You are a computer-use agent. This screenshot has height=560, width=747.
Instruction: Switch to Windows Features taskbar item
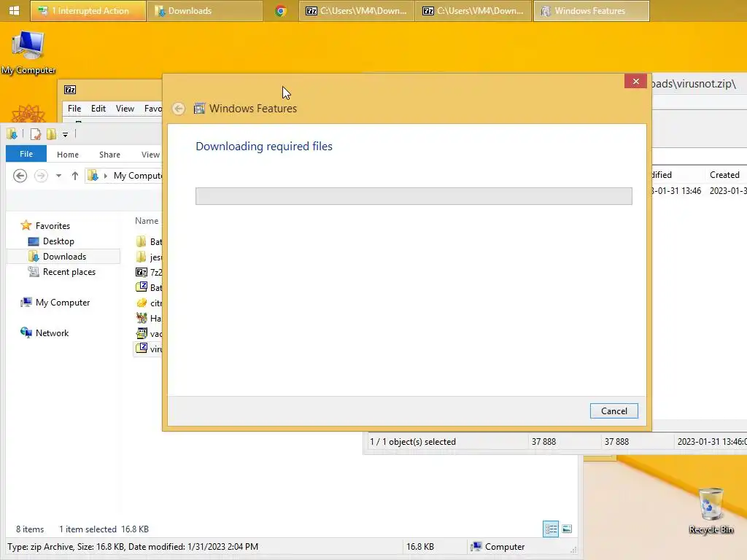pos(591,11)
